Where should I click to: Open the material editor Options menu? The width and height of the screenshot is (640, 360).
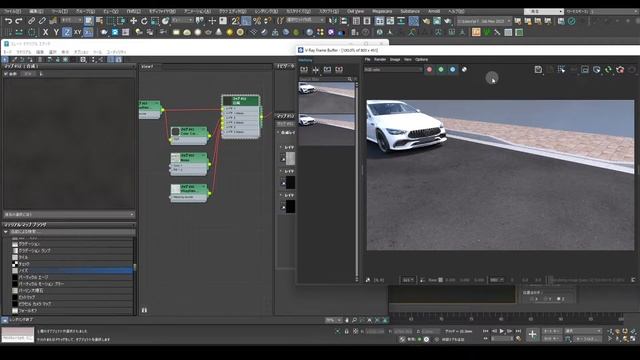click(81, 52)
